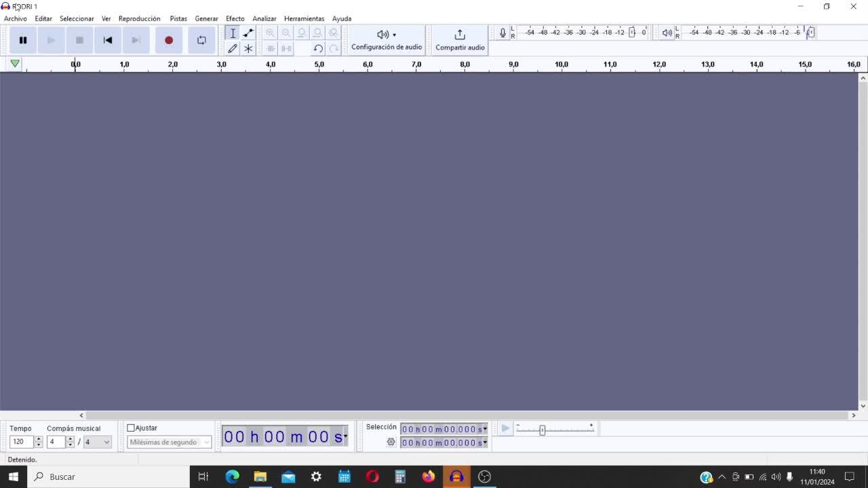The image size is (868, 488).
Task: Open Microsoft Edge from the taskbar
Action: click(232, 476)
